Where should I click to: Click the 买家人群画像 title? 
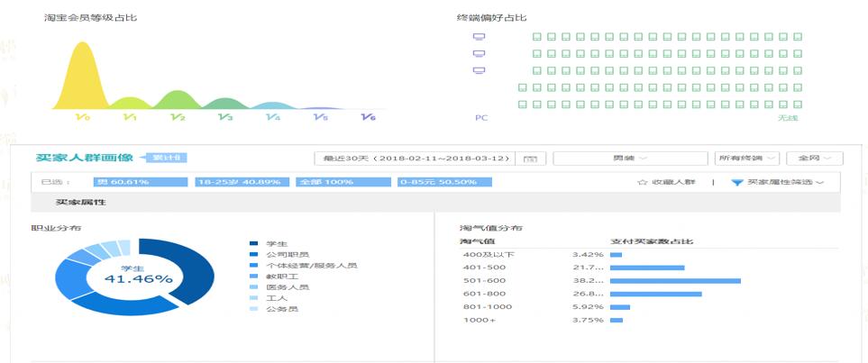[x=84, y=158]
